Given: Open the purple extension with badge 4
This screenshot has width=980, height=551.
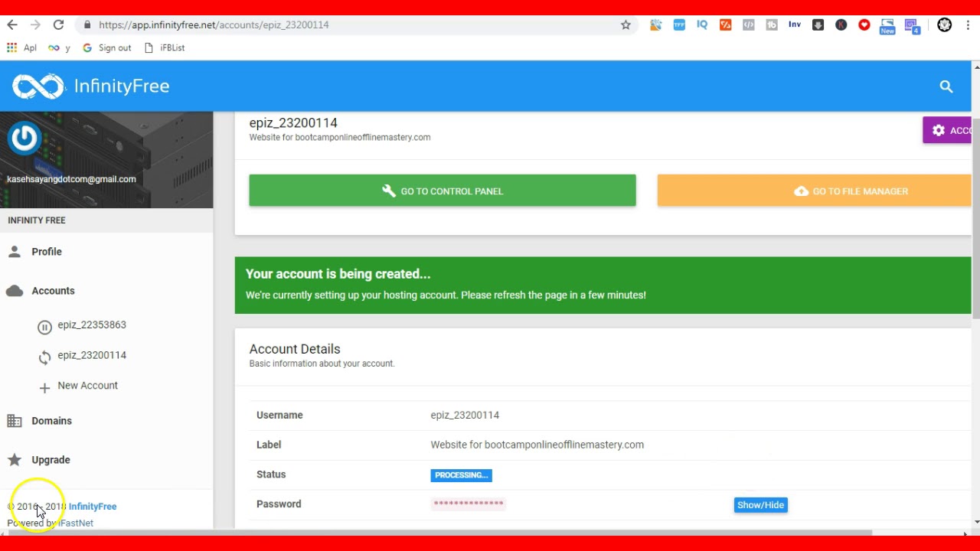Looking at the screenshot, I should click(911, 27).
